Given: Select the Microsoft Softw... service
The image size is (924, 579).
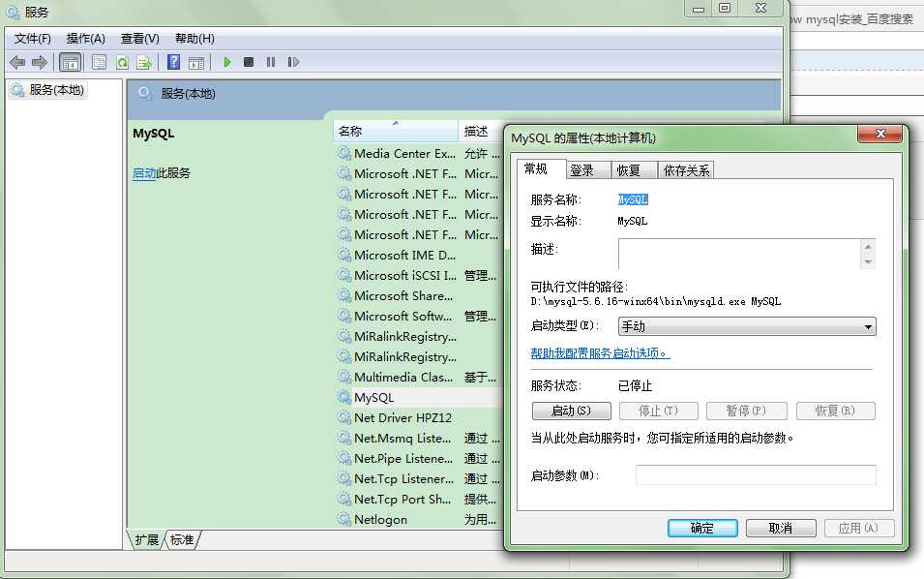Looking at the screenshot, I should click(x=420, y=316).
